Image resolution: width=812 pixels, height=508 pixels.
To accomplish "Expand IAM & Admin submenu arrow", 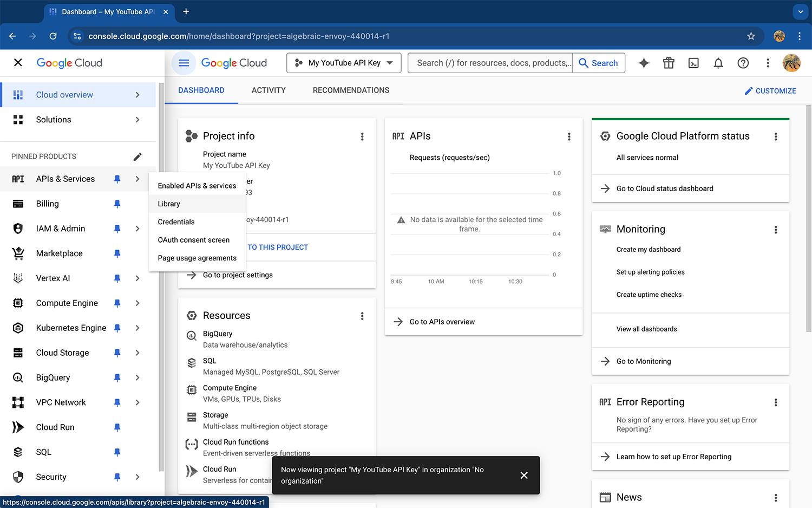I will (137, 229).
